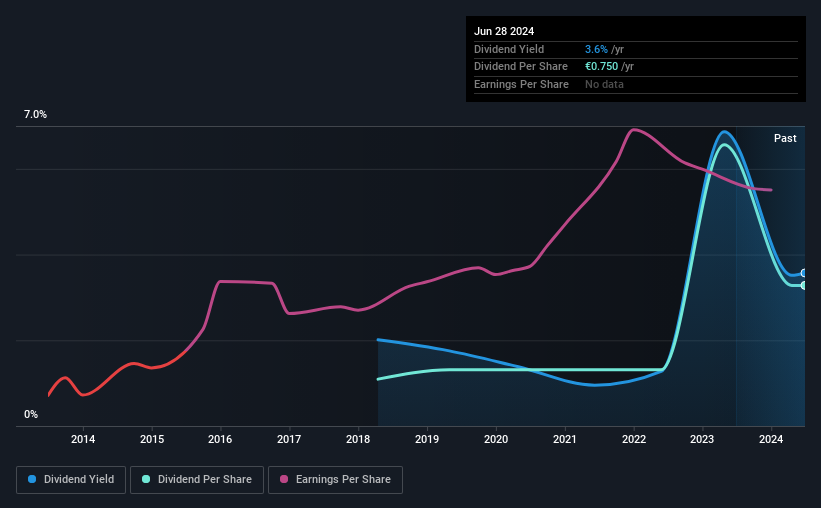This screenshot has width=821, height=508.
Task: Click the Jun 28 2024 tooltip date
Action: point(504,31)
